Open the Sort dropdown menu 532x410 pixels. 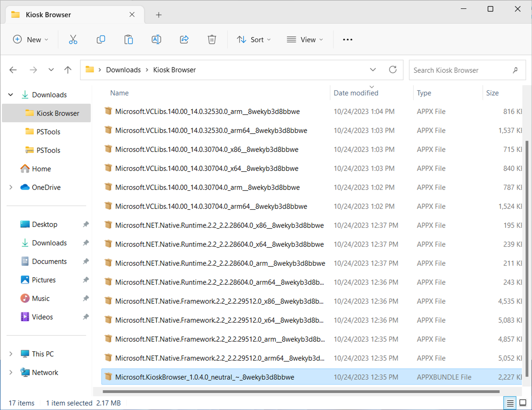(254, 40)
